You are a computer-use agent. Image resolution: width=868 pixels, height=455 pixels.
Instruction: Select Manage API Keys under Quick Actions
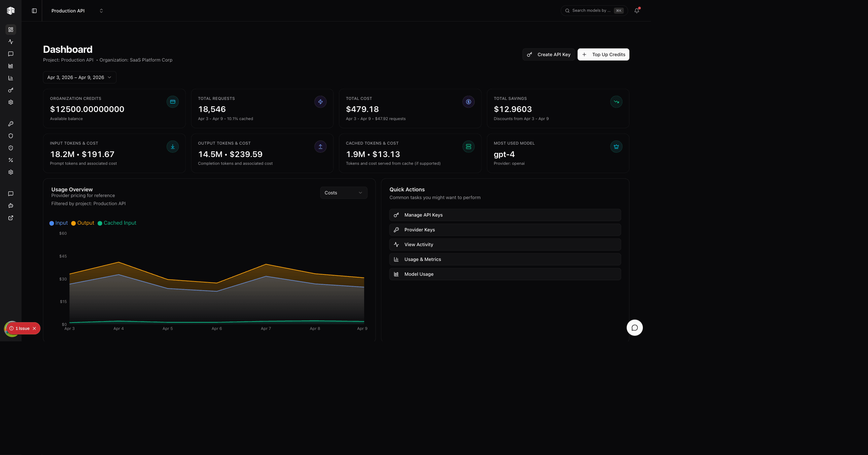coord(505,215)
